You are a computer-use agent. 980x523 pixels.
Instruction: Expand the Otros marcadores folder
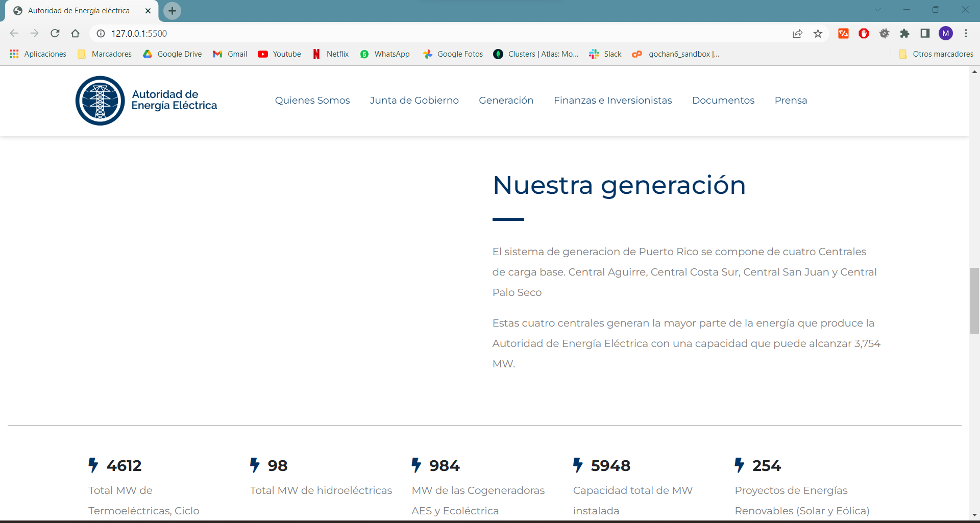936,54
